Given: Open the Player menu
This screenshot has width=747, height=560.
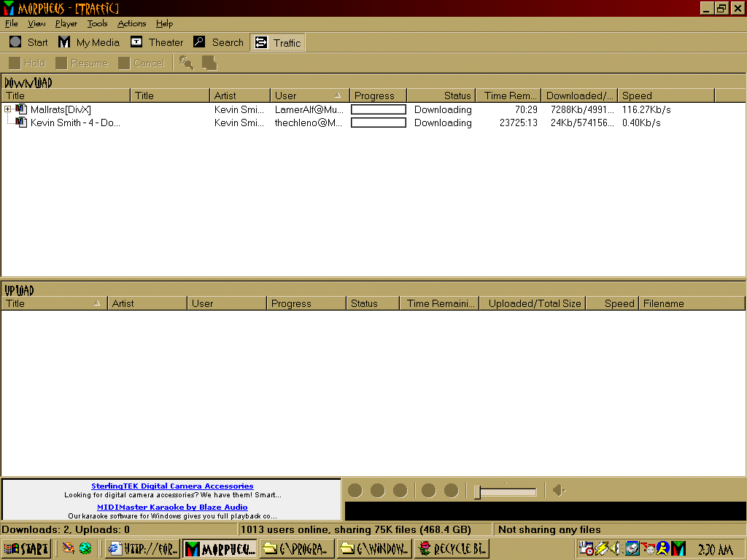Looking at the screenshot, I should click(x=66, y=23).
